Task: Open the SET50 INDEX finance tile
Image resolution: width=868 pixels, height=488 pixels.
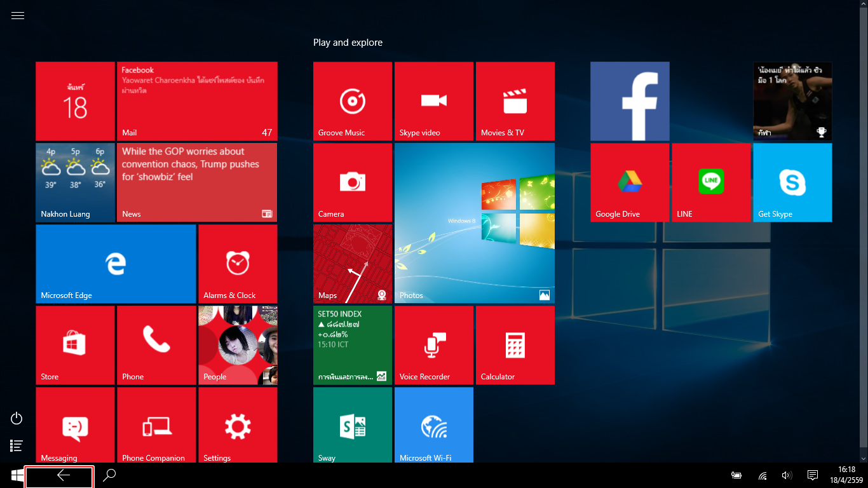Action: [353, 345]
